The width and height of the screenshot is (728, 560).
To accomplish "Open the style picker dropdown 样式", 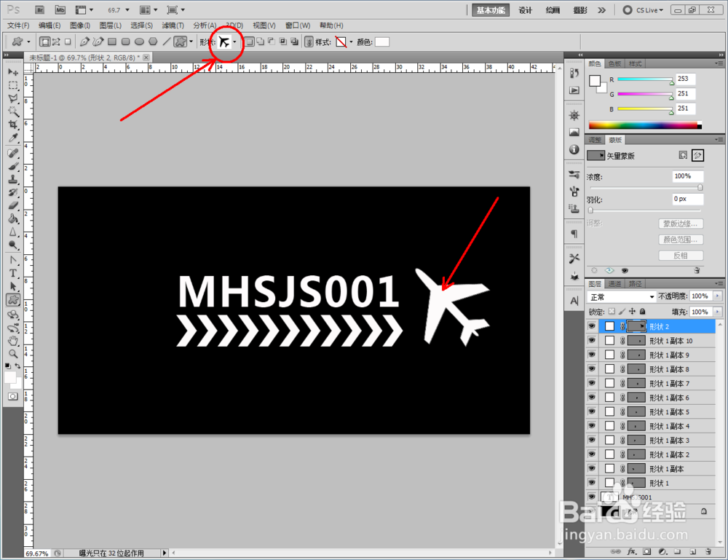I will [x=351, y=42].
